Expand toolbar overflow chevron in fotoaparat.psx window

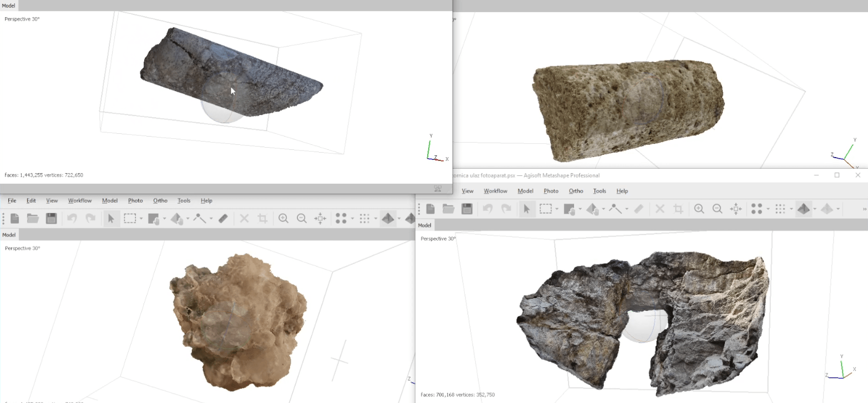[x=864, y=209]
